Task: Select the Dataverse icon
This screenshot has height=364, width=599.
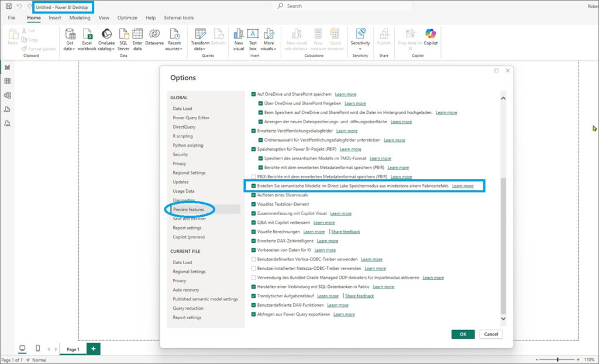Action: [154, 34]
